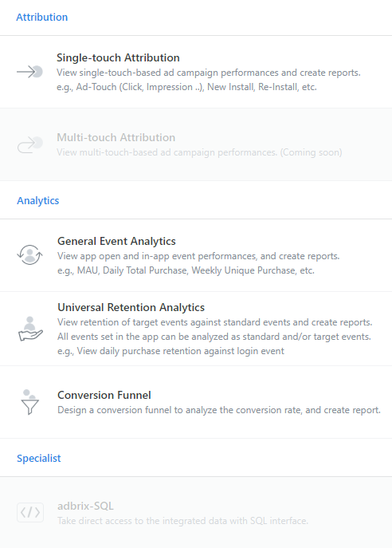Click the Multi-touch Attribution curved arrow icon

(x=30, y=144)
